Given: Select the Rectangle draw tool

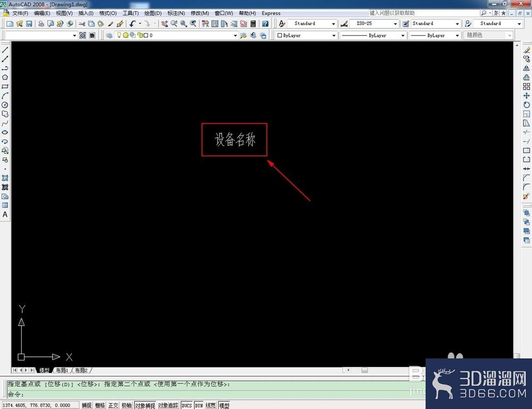Looking at the screenshot, I should pos(5,87).
